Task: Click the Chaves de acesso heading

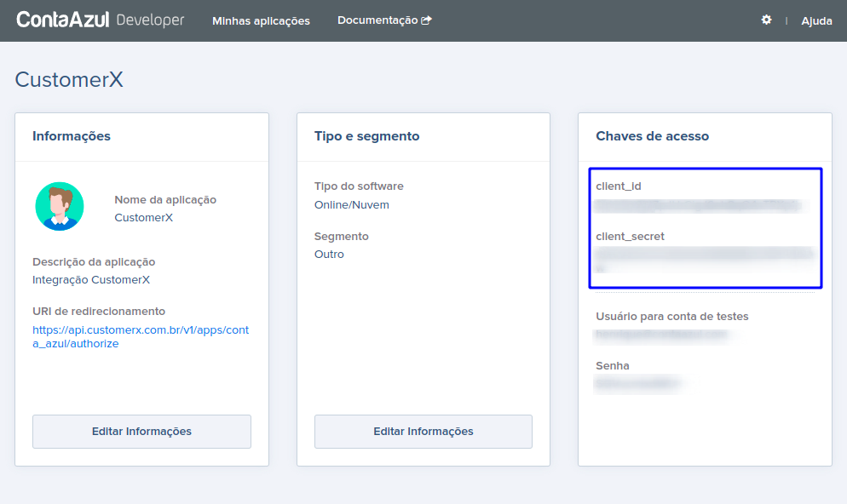Action: tap(652, 136)
